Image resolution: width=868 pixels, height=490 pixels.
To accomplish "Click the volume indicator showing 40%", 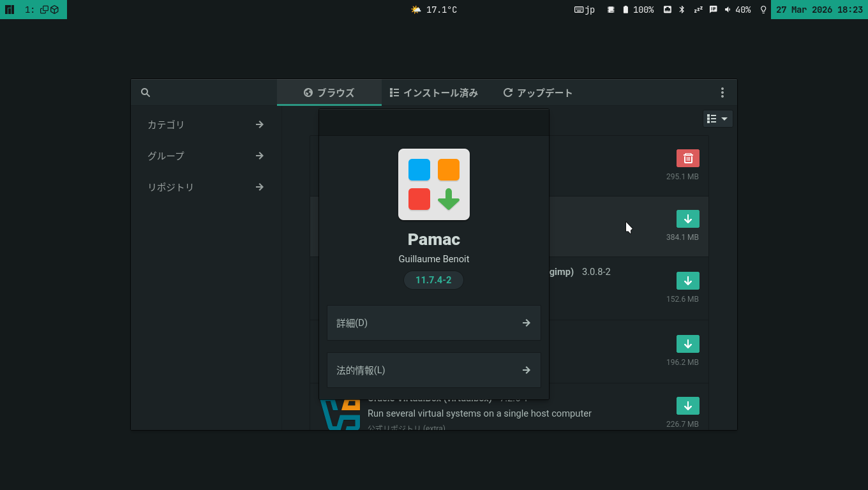I will point(738,10).
